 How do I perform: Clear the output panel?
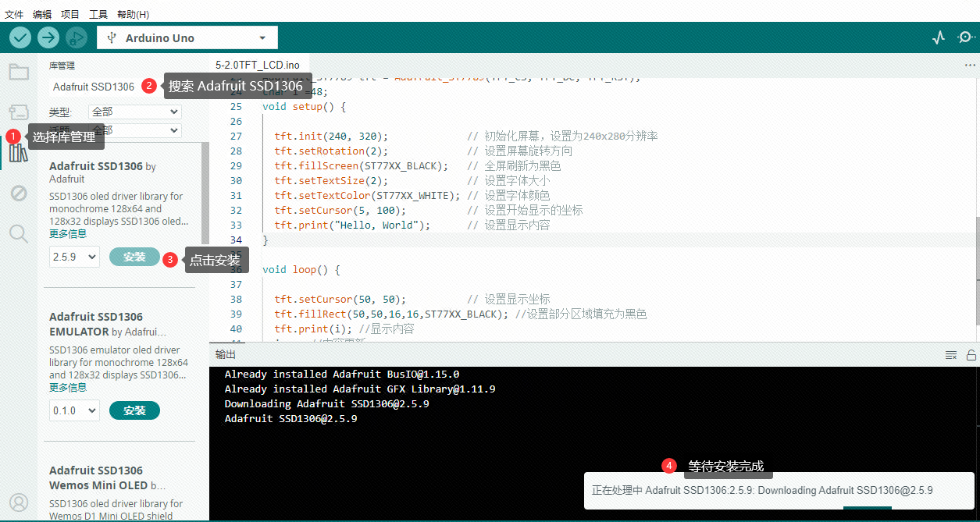pos(951,355)
